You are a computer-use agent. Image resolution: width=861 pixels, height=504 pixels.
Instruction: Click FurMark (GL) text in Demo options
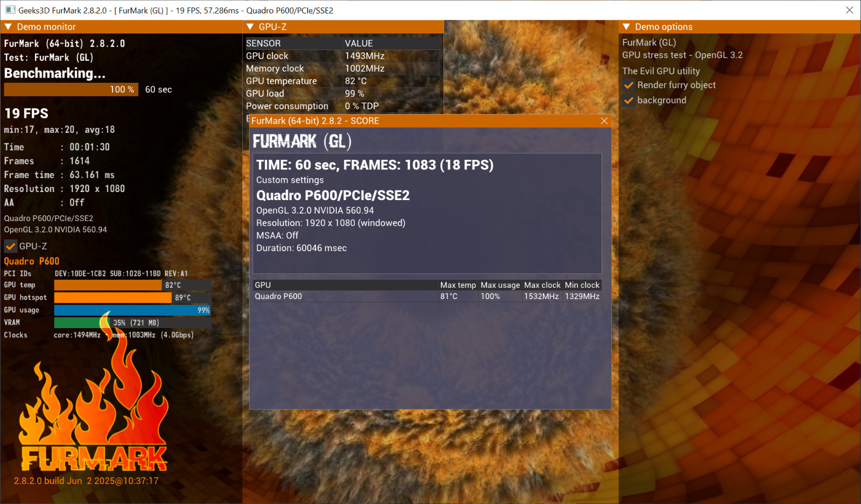coord(649,42)
